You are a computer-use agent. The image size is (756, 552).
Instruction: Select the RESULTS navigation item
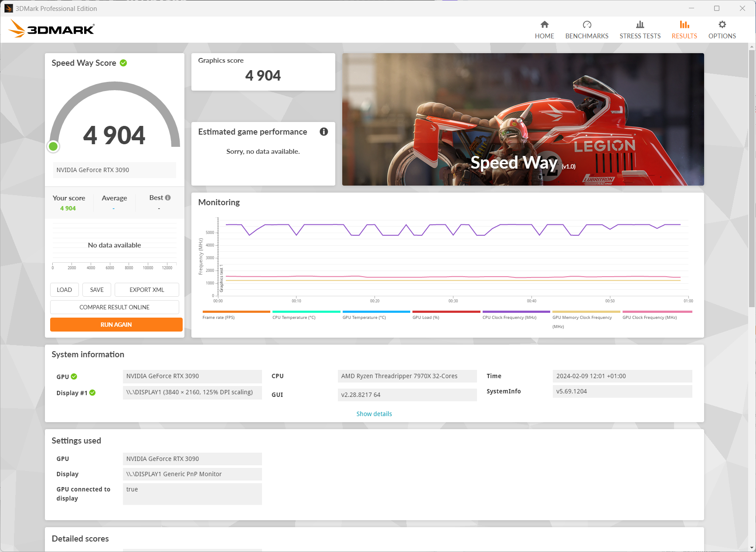tap(684, 30)
